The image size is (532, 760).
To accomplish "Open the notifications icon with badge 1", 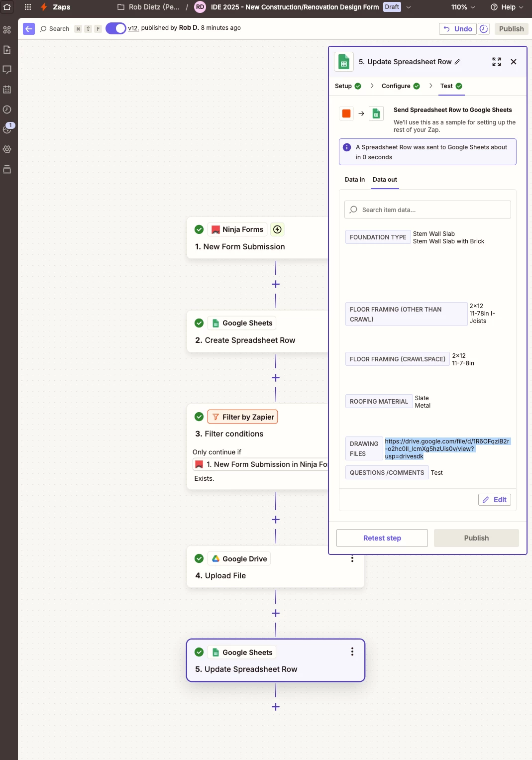I will pyautogui.click(x=8, y=128).
